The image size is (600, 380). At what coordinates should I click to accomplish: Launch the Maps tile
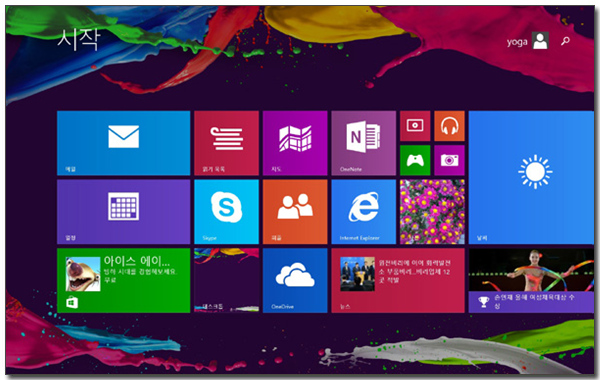click(x=295, y=143)
